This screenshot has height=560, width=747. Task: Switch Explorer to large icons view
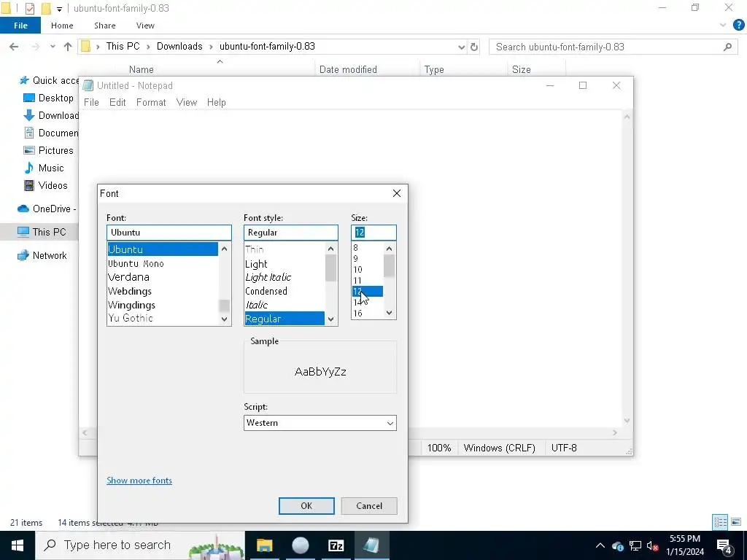click(736, 522)
